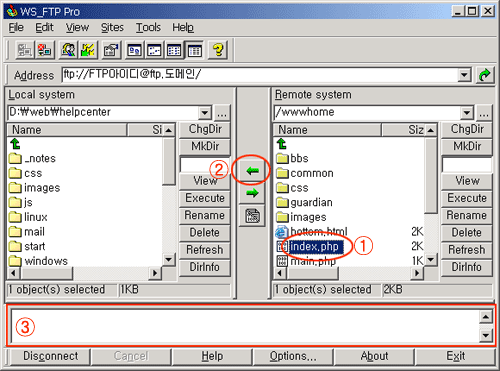
Task: Click the local pane up-directory green arrow
Action: [15, 144]
